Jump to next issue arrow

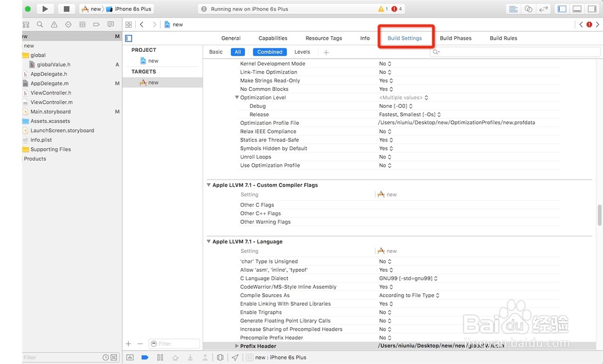coord(597,24)
